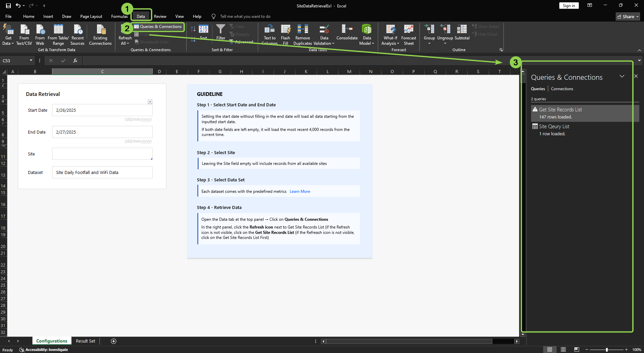Open Recent Sources
Image resolution: width=644 pixels, height=353 pixels.
[x=78, y=35]
